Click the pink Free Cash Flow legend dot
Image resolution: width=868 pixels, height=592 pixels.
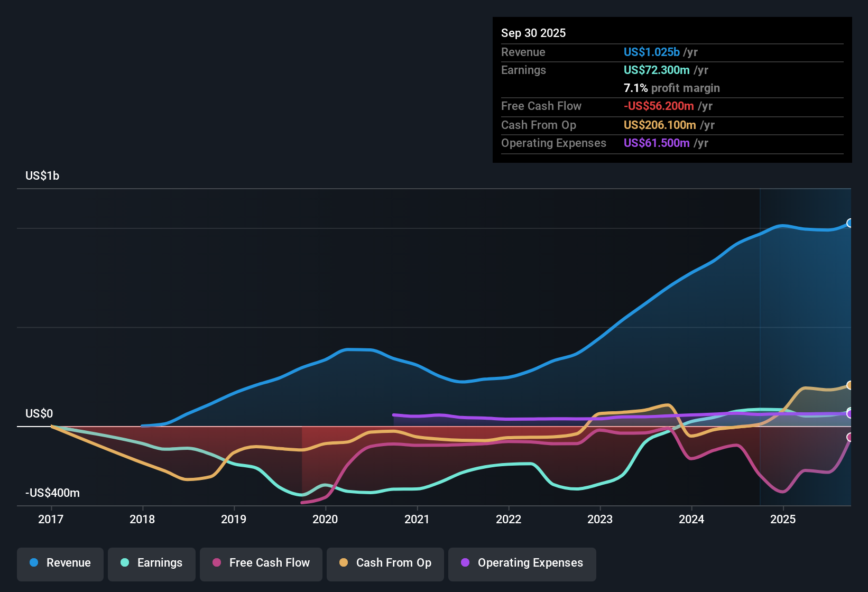216,563
